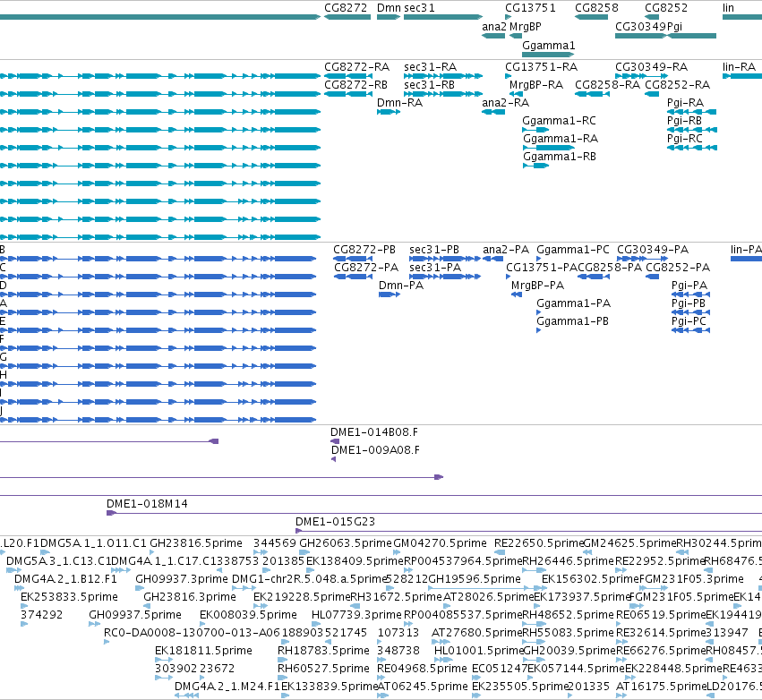Click BAC clone DME1-015G23
The width and height of the screenshot is (762, 700).
coord(335,522)
